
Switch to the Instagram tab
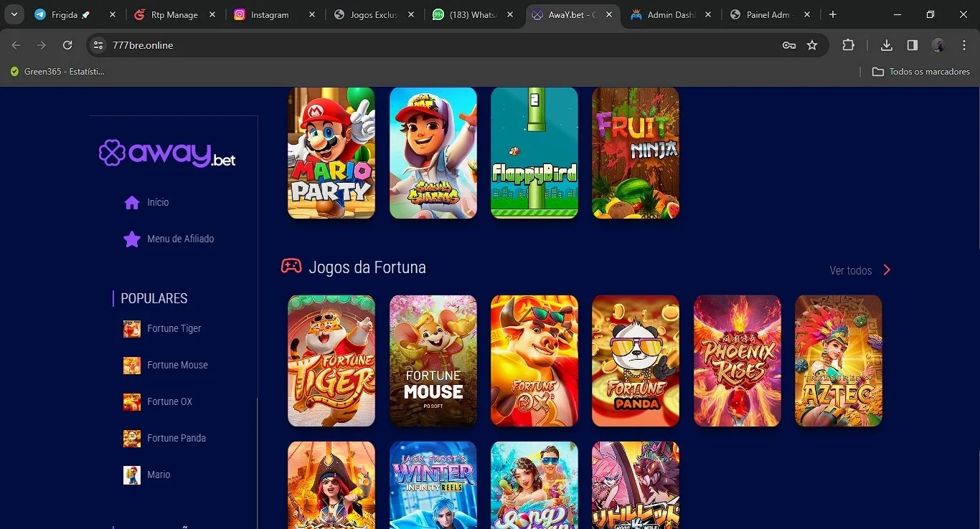click(274, 14)
